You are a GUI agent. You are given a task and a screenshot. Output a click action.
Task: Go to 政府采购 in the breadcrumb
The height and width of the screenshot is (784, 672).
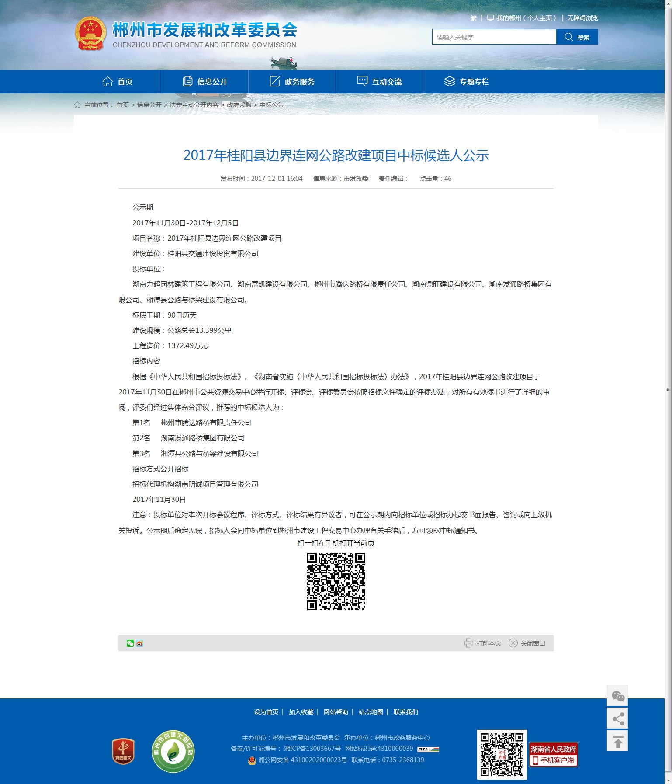(239, 105)
